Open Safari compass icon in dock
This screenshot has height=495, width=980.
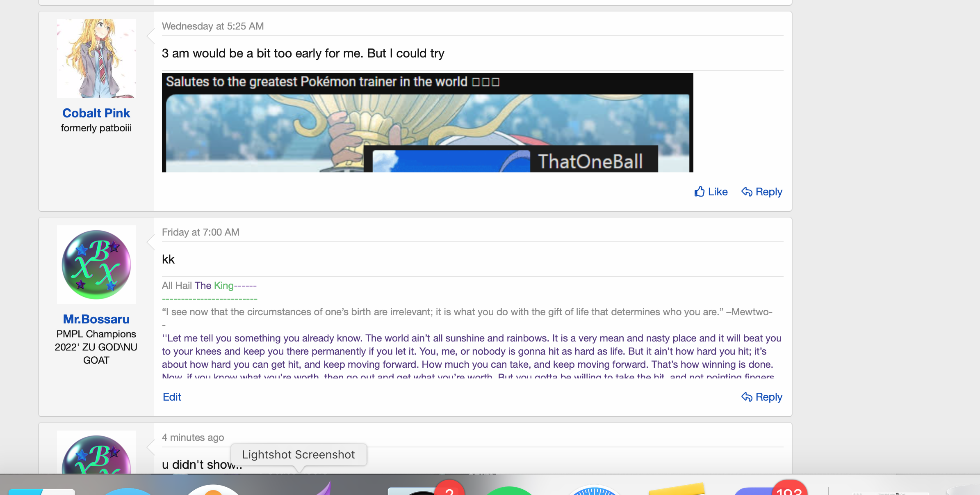[595, 490]
